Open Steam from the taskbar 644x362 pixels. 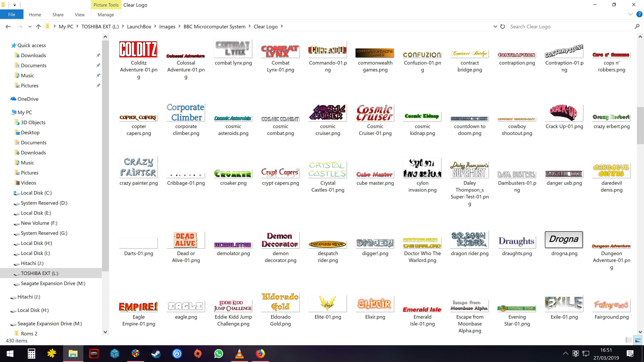[x=156, y=353]
